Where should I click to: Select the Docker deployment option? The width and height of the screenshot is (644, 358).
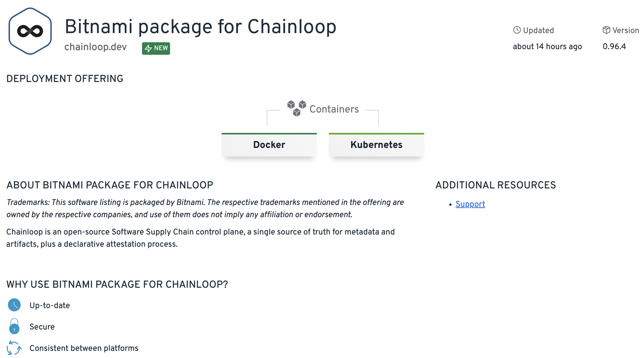click(269, 145)
